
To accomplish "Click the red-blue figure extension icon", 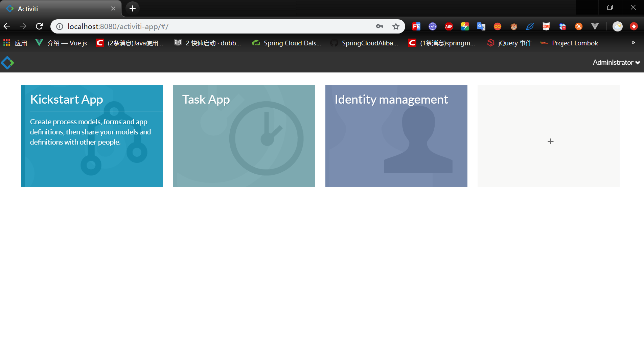I will pos(562,26).
